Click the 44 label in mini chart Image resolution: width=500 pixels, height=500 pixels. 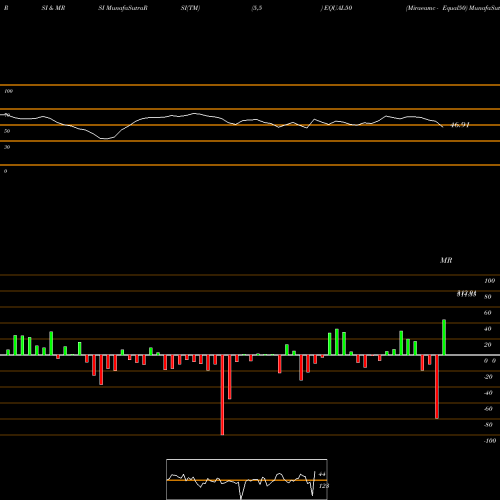[x=322, y=474]
